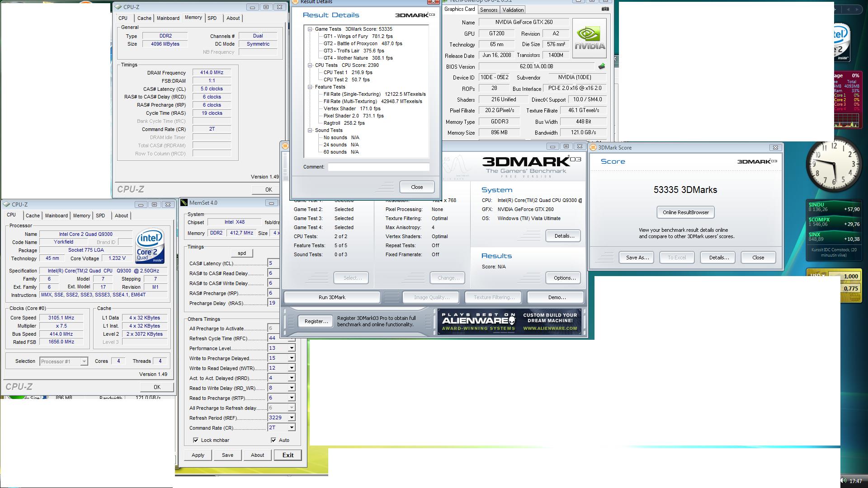This screenshot has height=488, width=868.
Task: Click OK in lower CPU-Z CPU window
Action: tap(157, 387)
